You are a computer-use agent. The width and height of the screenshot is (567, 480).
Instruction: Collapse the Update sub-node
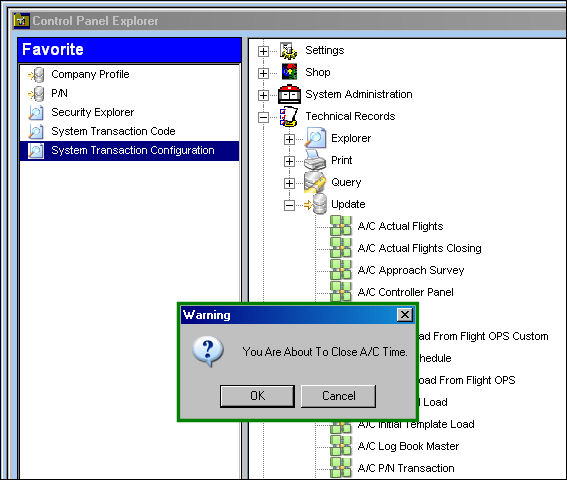pos(289,205)
